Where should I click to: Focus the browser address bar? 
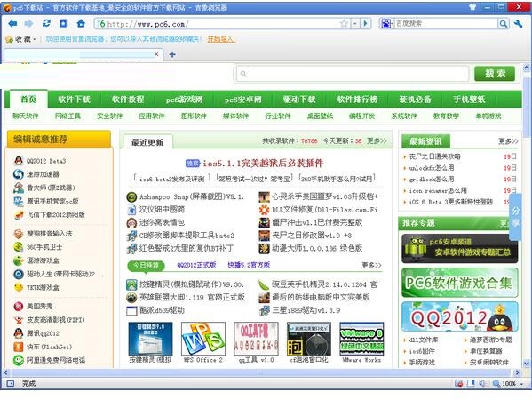click(222, 24)
